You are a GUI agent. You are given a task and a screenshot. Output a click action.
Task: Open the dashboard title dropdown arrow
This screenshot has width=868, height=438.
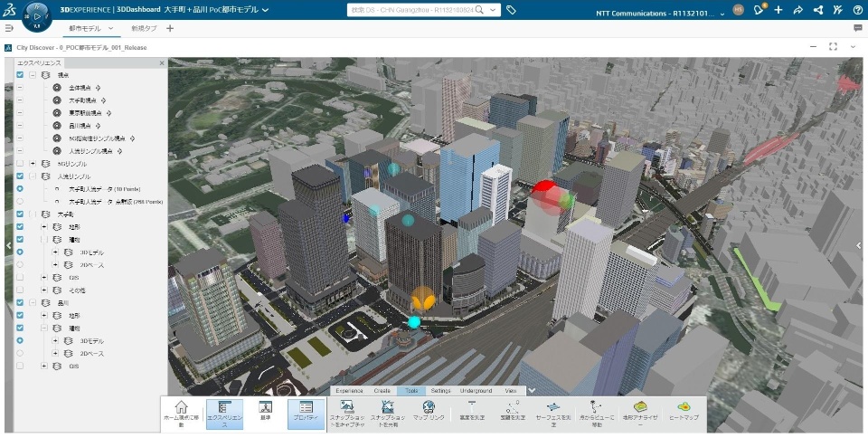(266, 10)
